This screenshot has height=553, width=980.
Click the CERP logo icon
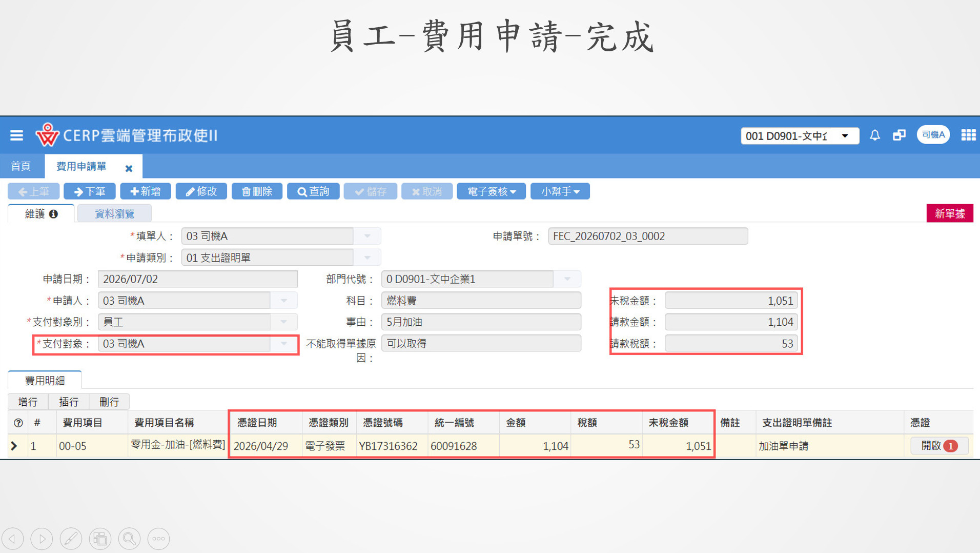(x=47, y=135)
